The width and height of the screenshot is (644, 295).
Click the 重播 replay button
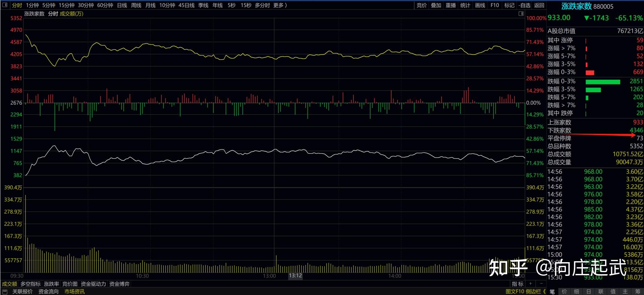point(451,5)
